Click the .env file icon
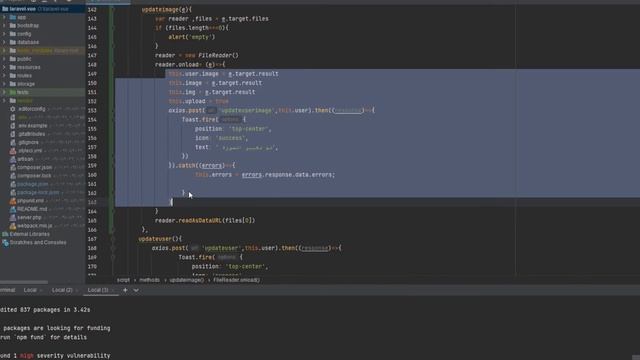The width and height of the screenshot is (640, 360). point(13,117)
